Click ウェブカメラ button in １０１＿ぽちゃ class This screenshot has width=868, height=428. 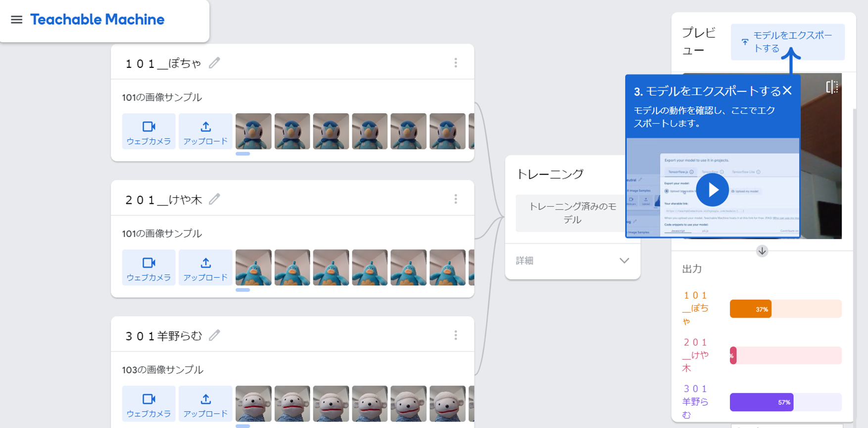point(148,131)
